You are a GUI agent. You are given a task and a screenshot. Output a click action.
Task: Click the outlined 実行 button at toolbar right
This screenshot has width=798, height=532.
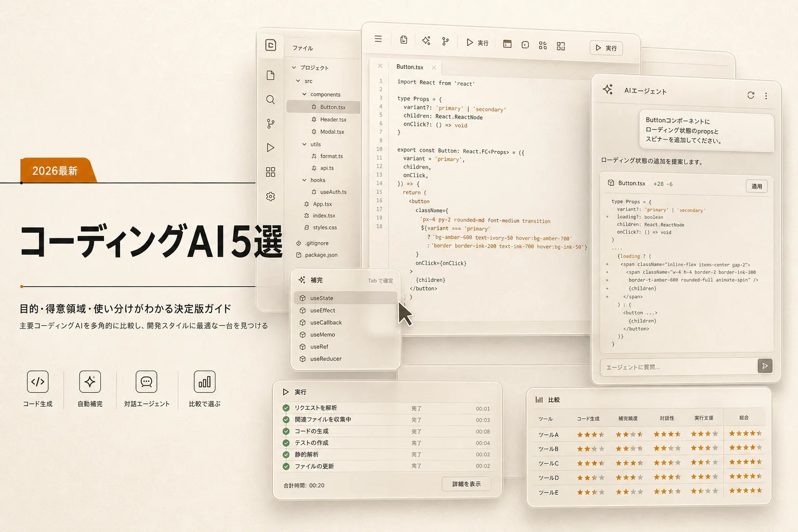click(606, 48)
